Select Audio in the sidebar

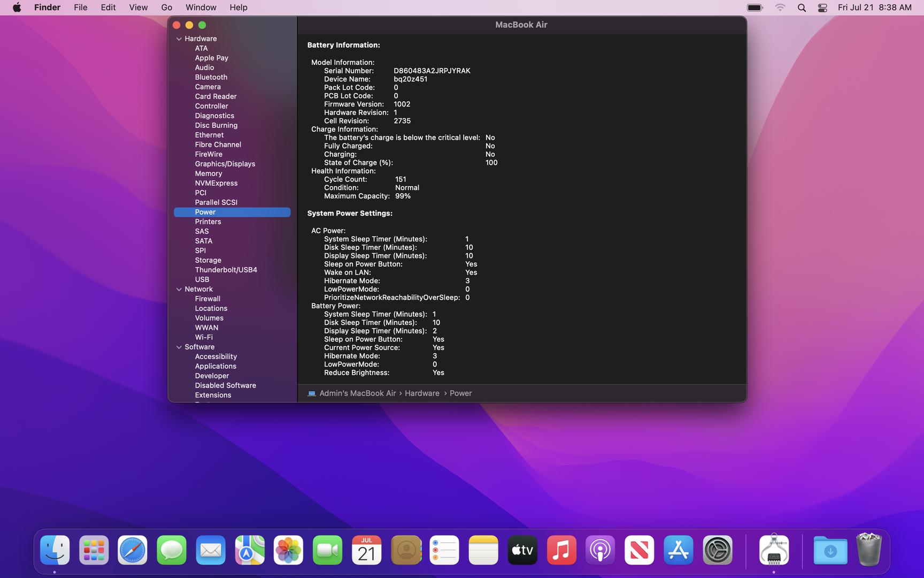pyautogui.click(x=204, y=67)
